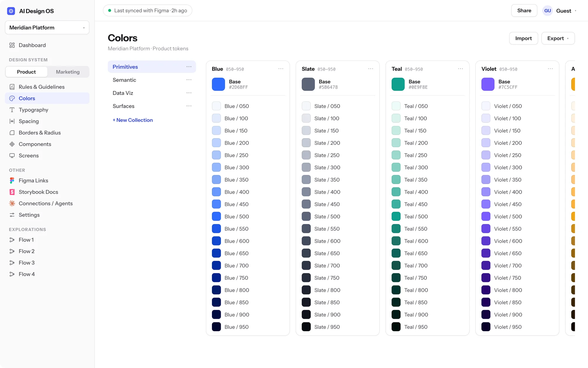The height and width of the screenshot is (368, 588).
Task: Select the Product design system tab
Action: coord(26,72)
